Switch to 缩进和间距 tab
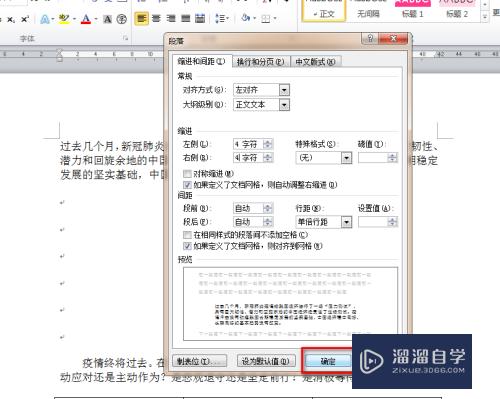Screen dimensions: 500x399 [x=201, y=61]
